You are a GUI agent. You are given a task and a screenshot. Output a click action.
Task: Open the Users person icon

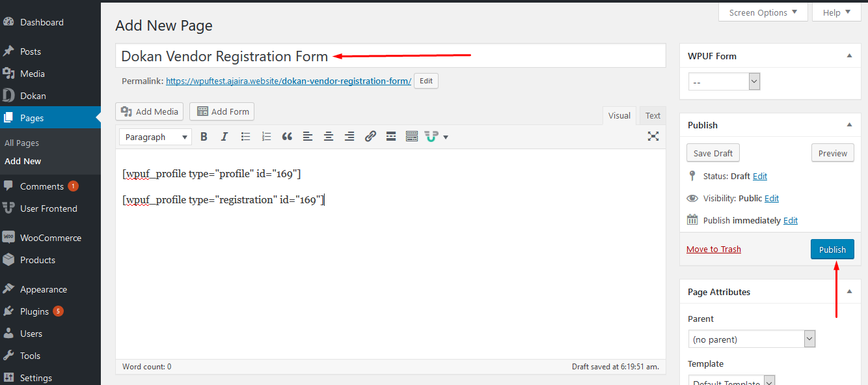8,334
